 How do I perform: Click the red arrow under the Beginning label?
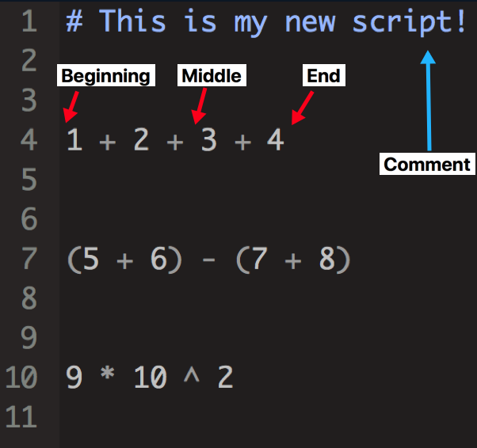[x=71, y=106]
